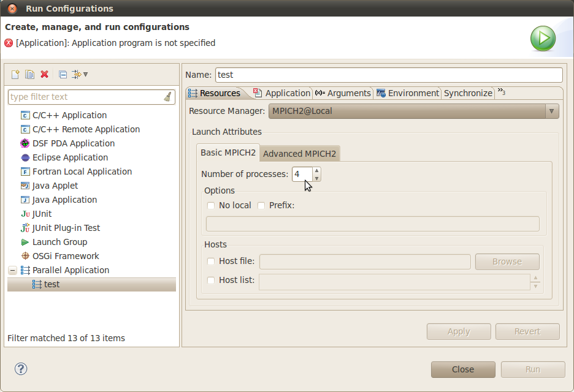Tick the Host list checkbox

211,281
